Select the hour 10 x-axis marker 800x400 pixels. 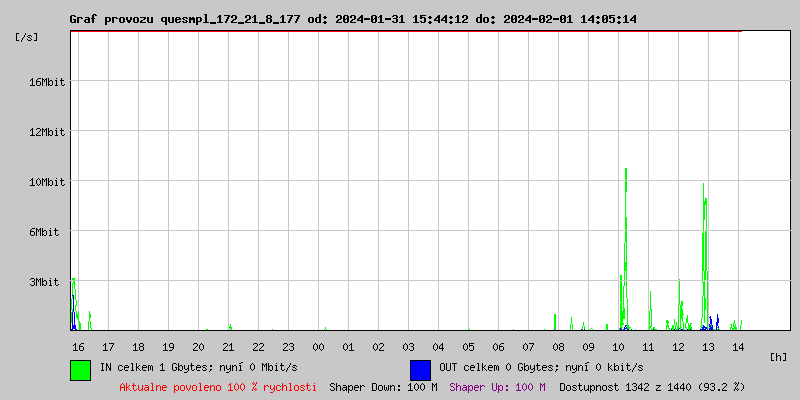tap(618, 346)
